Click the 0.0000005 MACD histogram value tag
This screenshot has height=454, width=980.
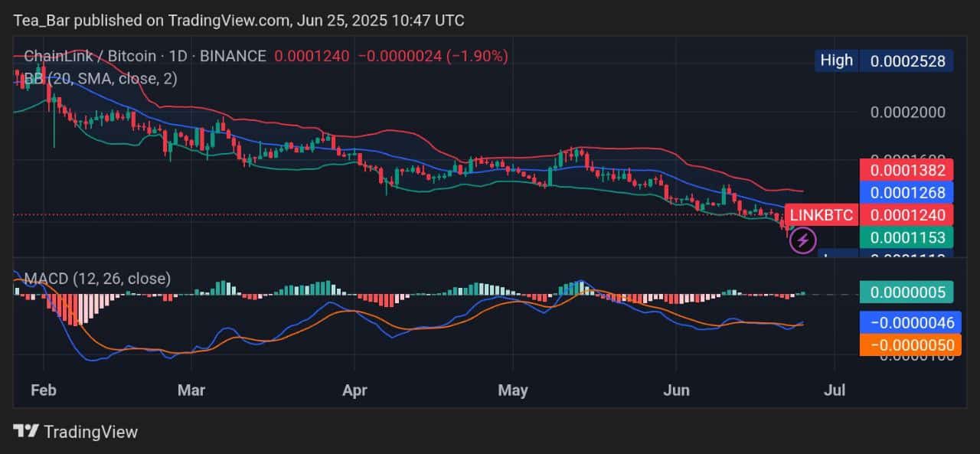point(906,292)
